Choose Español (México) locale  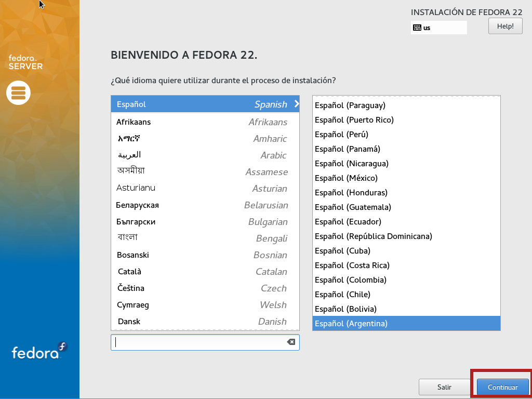coord(406,178)
